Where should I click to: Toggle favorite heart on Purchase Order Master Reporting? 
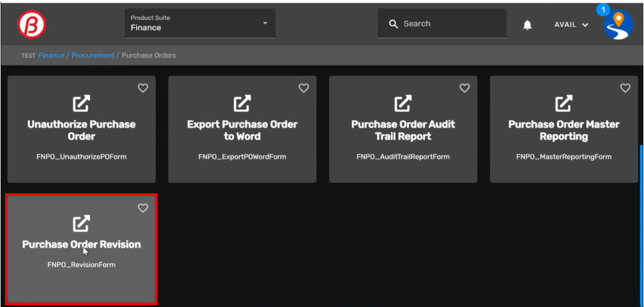[x=625, y=88]
